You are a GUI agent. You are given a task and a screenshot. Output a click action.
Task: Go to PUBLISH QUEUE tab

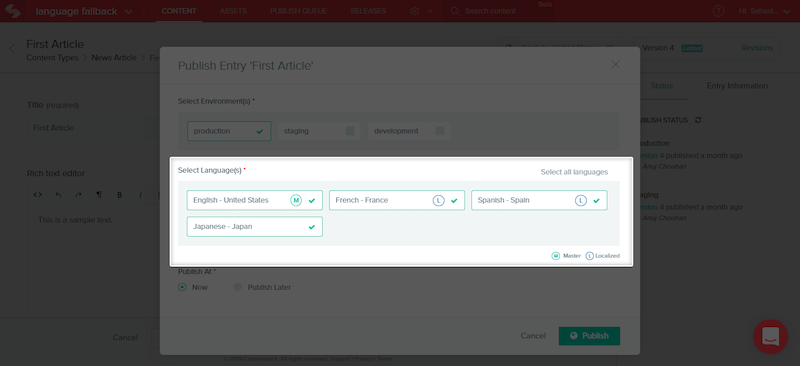(x=298, y=11)
